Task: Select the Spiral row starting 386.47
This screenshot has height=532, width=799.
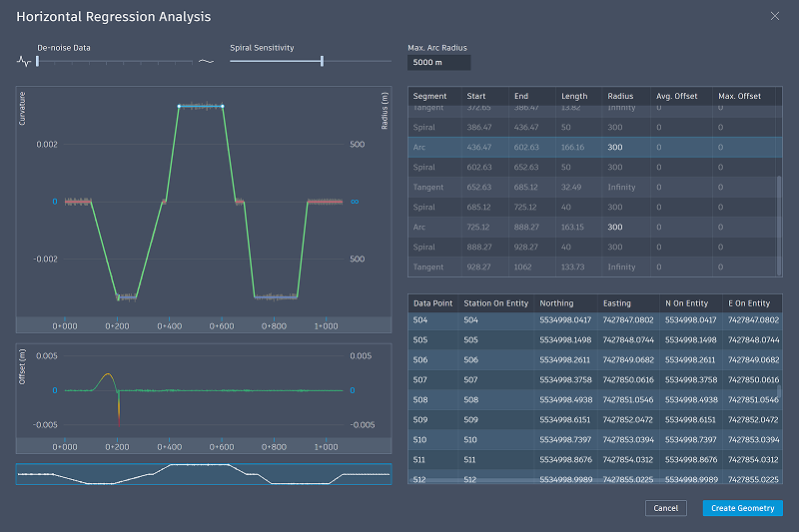Action: tap(594, 128)
